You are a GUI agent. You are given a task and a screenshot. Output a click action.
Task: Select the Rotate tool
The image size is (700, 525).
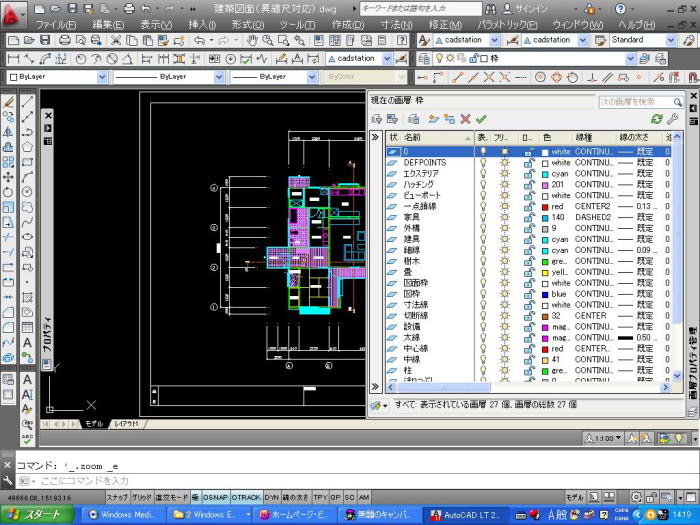point(8,192)
